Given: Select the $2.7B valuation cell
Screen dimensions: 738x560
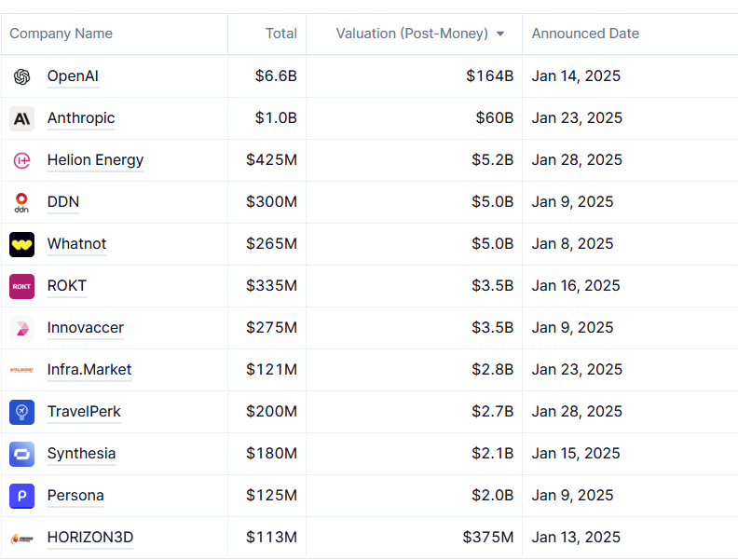Looking at the screenshot, I should [414, 411].
